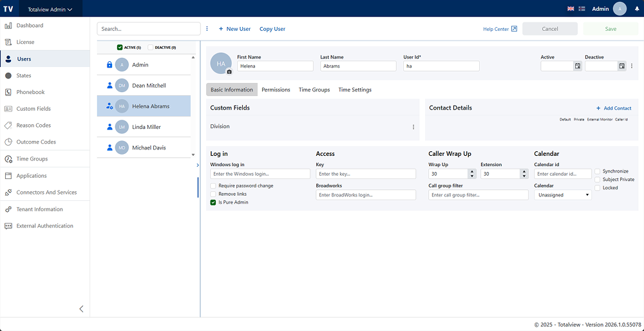Click the Phonebook sidebar icon
This screenshot has width=644, height=331.
tap(8, 92)
